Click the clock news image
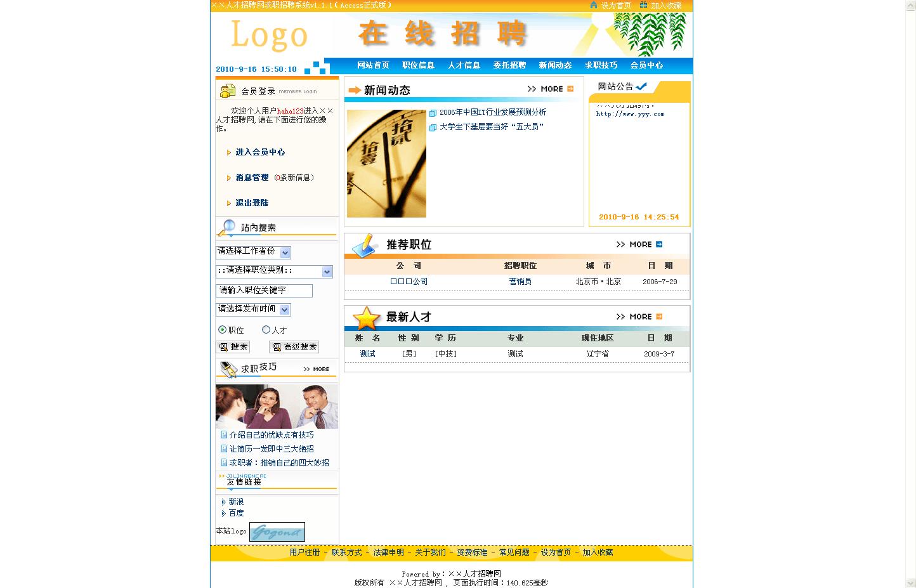 click(x=386, y=164)
